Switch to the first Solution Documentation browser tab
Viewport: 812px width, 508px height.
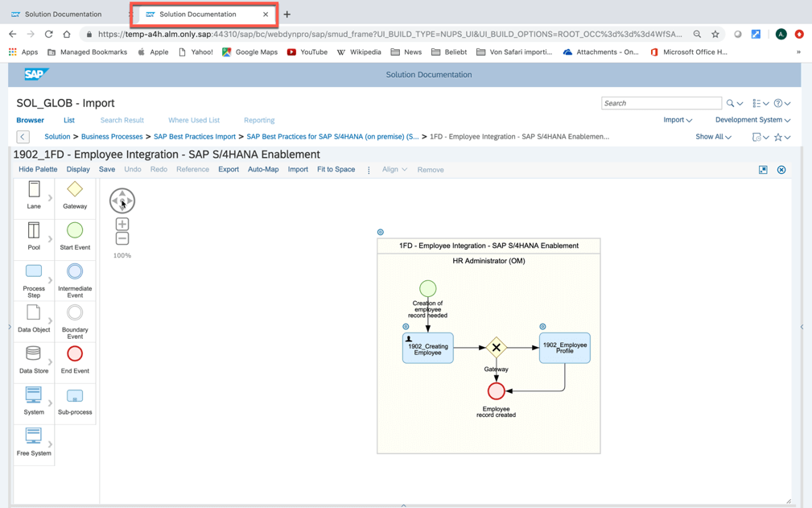pyautogui.click(x=64, y=14)
